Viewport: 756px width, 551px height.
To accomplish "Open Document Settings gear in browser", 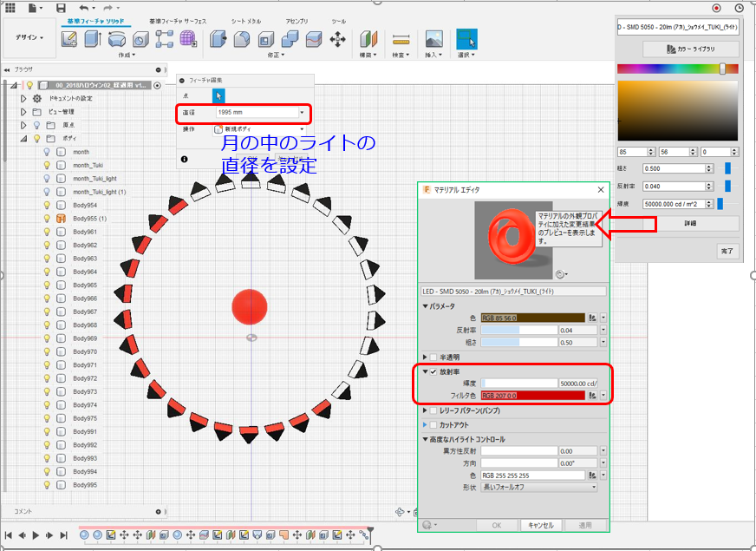I will (x=37, y=98).
